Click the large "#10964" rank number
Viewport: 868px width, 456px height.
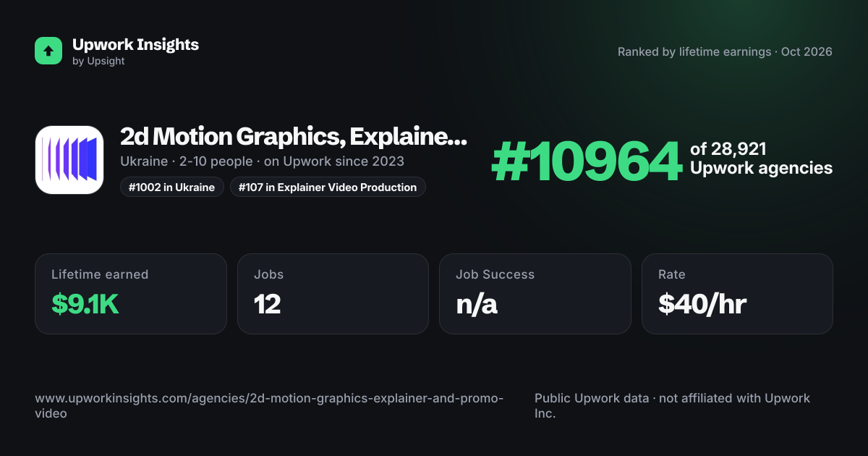point(586,161)
